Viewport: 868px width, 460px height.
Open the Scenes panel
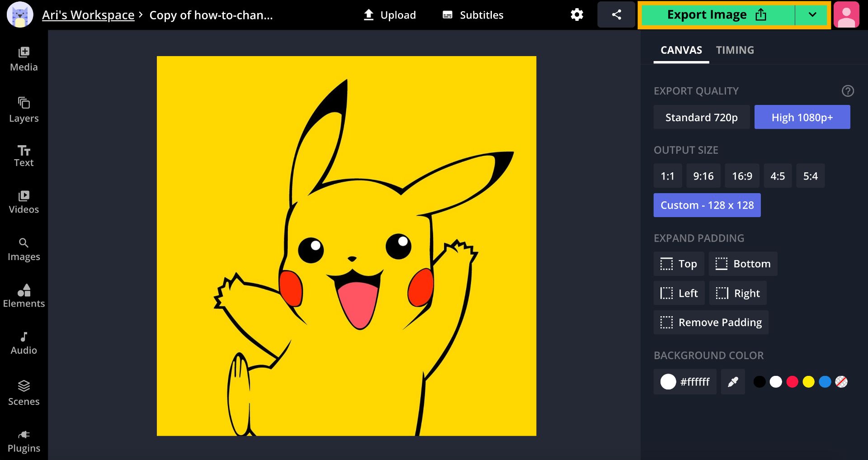click(24, 393)
